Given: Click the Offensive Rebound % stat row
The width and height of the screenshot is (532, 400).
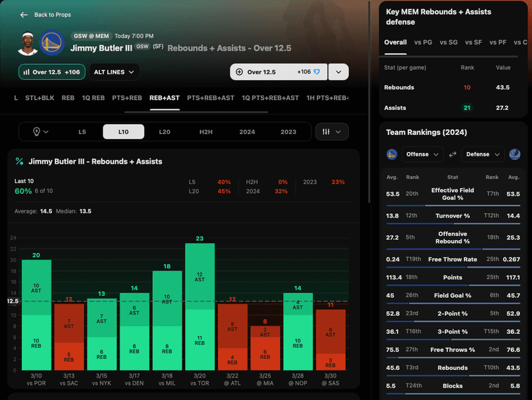Looking at the screenshot, I should 453,238.
